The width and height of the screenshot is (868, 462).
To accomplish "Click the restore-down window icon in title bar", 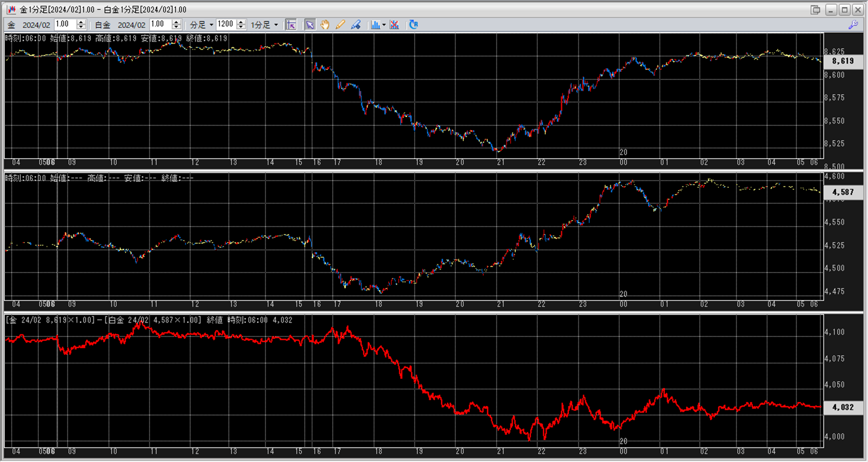I will click(x=815, y=9).
